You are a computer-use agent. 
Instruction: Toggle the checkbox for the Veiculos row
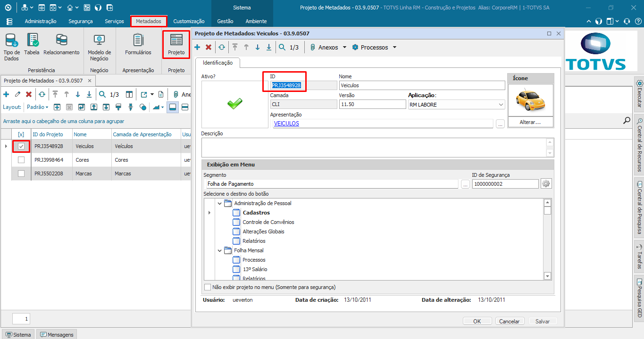[x=21, y=146]
